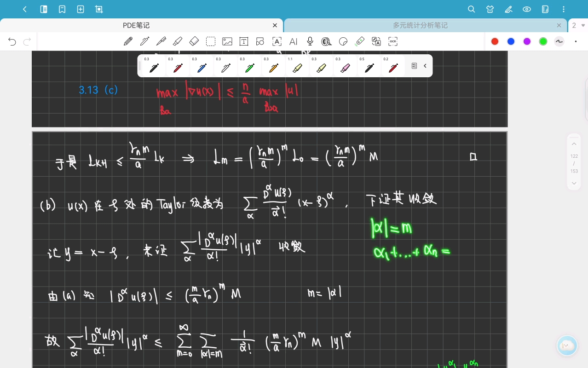This screenshot has width=588, height=368.
Task: Open the three-dot more options menu
Action: pos(564,9)
